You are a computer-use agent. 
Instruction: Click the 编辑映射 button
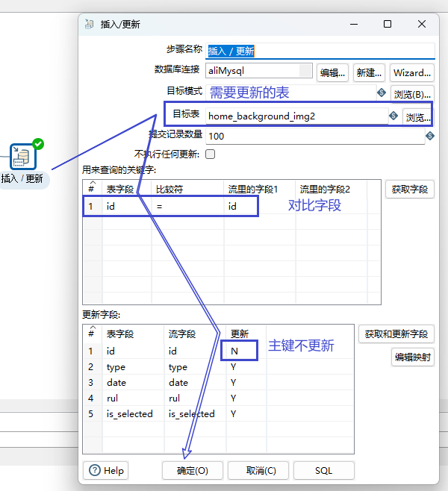[x=412, y=357]
